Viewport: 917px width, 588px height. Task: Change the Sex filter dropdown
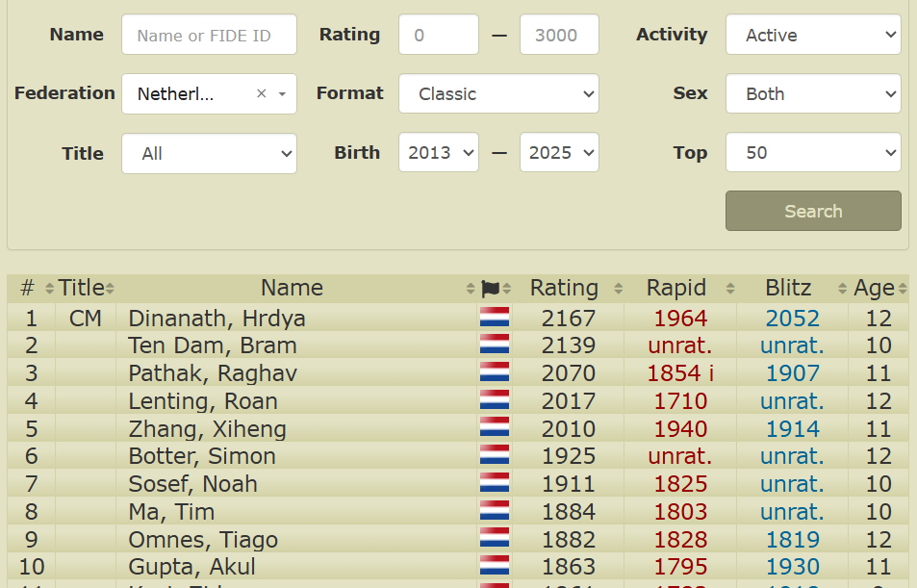pyautogui.click(x=812, y=94)
